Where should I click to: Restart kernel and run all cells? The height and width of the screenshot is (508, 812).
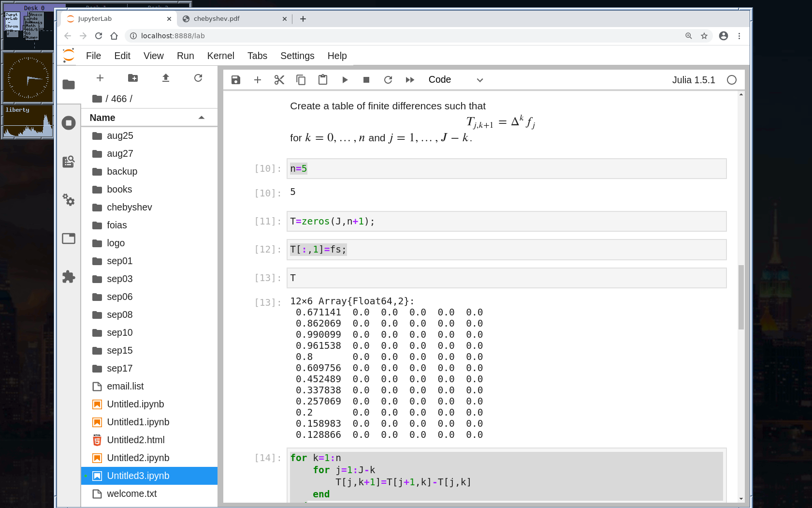pos(410,80)
